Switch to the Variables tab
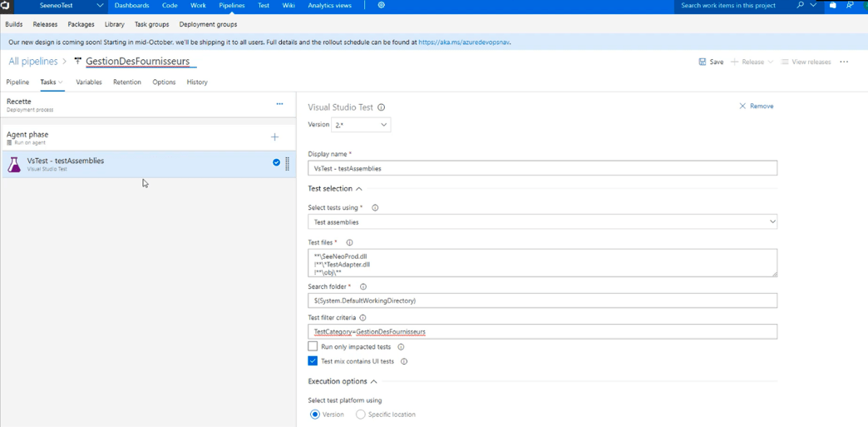The width and height of the screenshot is (868, 427). [89, 82]
